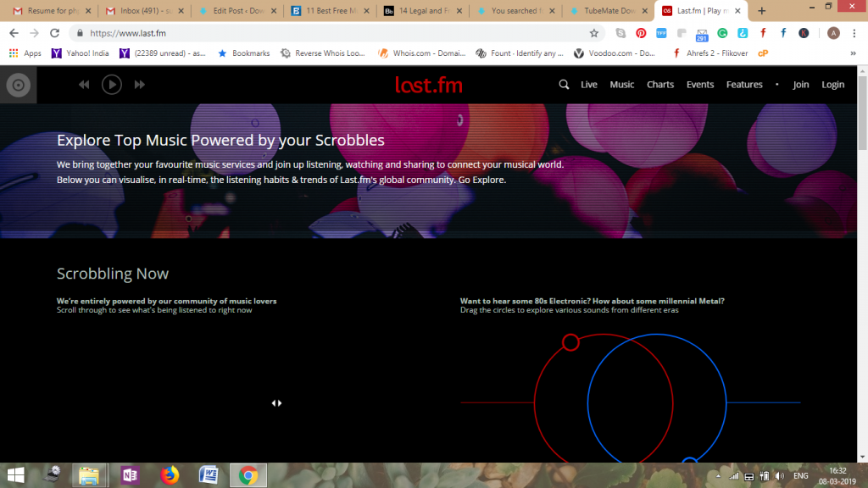Click the calendar extension icon showing 291

pos(702,34)
